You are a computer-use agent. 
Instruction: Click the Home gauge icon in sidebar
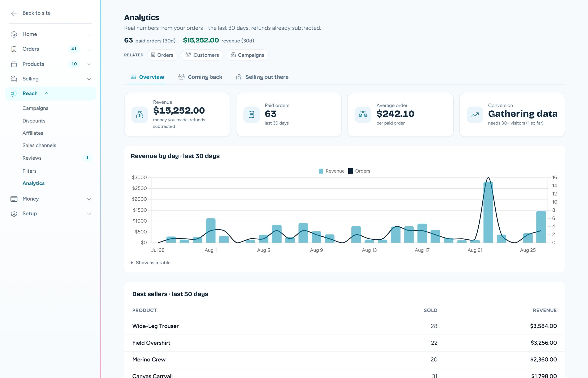14,34
